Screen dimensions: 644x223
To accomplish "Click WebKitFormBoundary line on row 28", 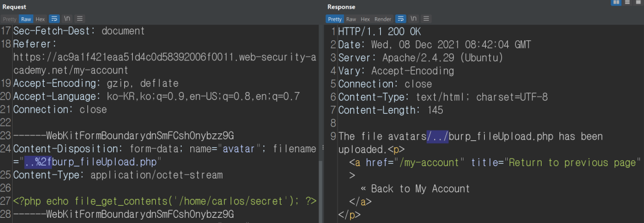I will [124, 214].
